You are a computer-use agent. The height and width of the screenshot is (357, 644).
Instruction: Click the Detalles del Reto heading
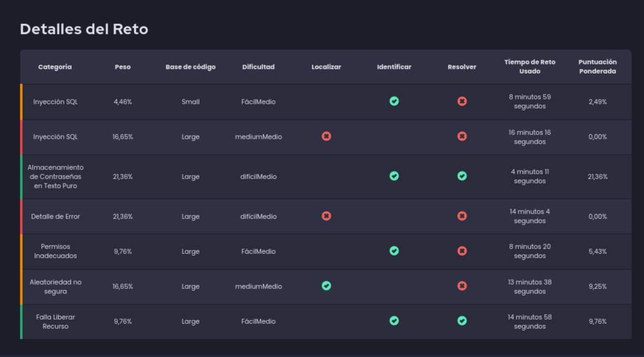(x=84, y=29)
